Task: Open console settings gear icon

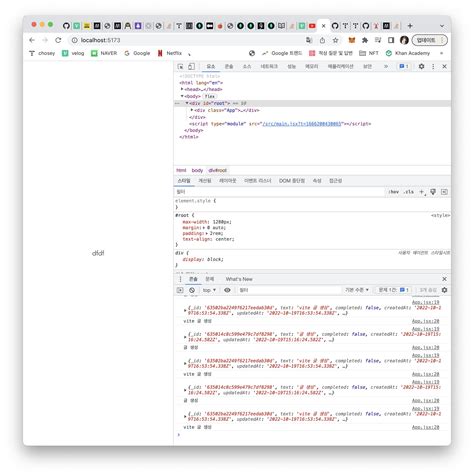Action: click(444, 290)
